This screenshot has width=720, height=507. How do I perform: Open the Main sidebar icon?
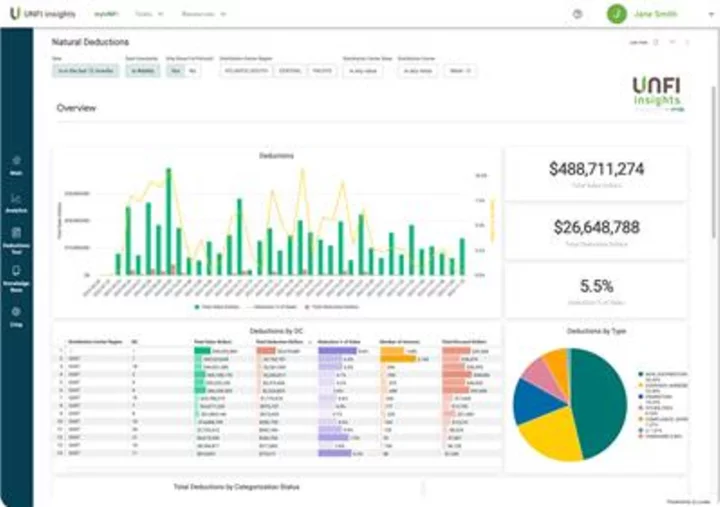[16, 163]
